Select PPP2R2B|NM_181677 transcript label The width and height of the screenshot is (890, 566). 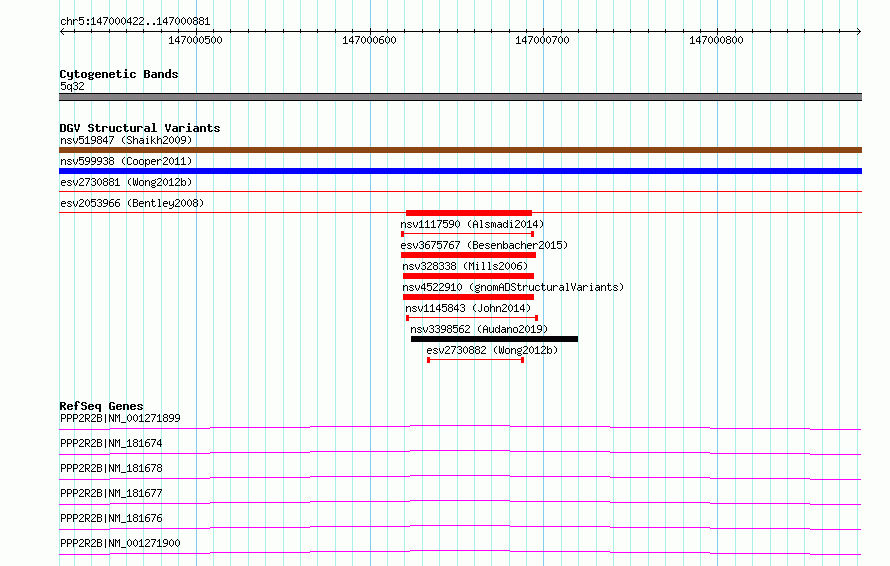pos(111,493)
